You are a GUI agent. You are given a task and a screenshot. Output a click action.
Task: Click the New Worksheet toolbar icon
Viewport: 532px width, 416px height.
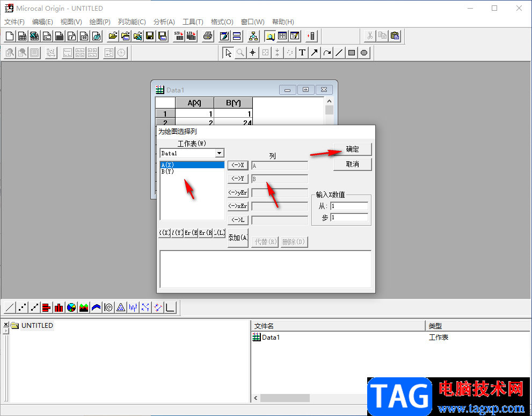click(x=23, y=36)
